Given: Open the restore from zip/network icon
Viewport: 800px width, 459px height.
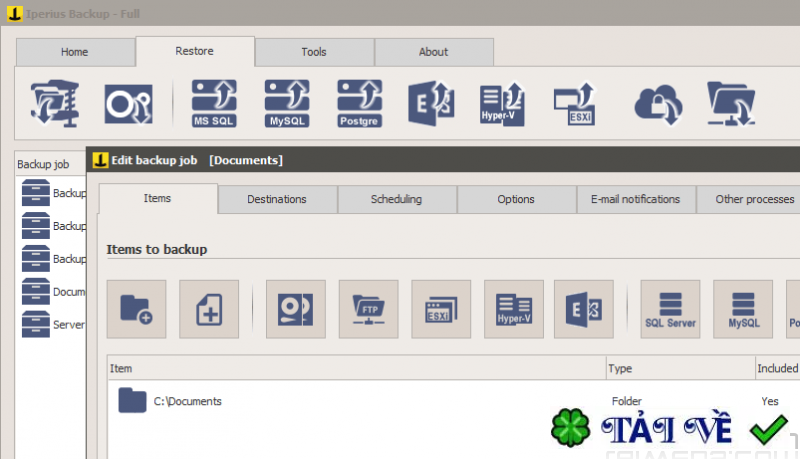Looking at the screenshot, I should point(55,104).
